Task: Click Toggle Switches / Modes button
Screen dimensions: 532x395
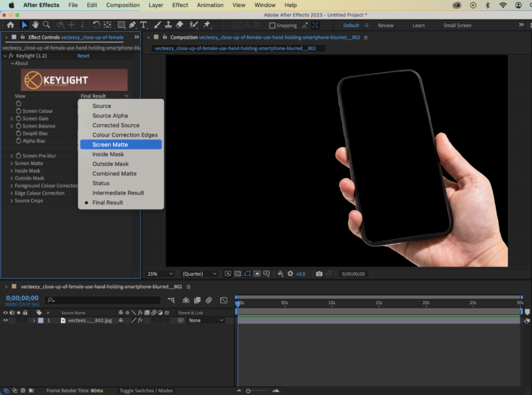Action: click(146, 391)
